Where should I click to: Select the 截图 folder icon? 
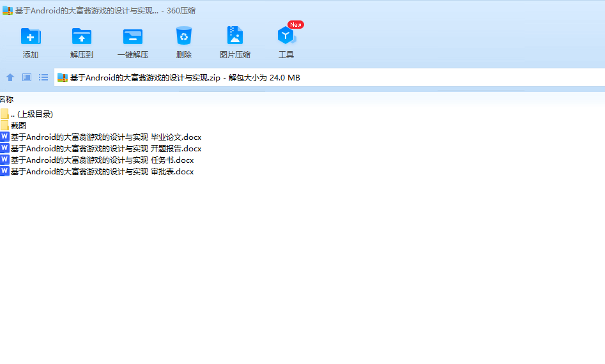coord(4,125)
